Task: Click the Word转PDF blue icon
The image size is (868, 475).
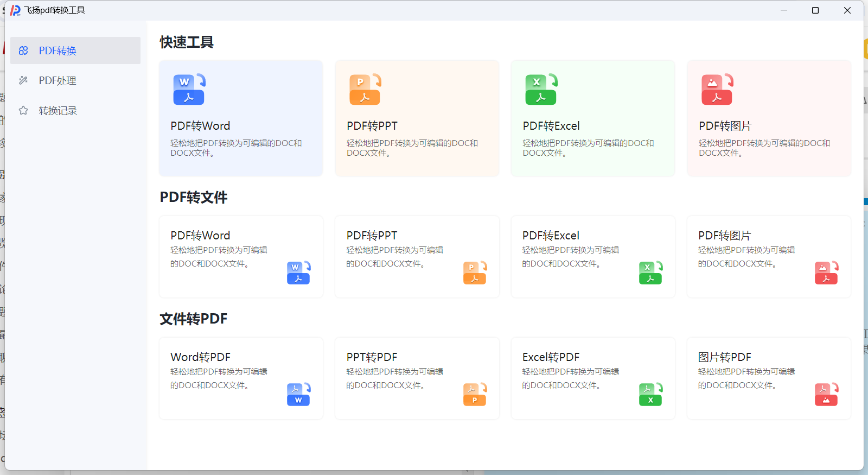Action: click(x=298, y=394)
